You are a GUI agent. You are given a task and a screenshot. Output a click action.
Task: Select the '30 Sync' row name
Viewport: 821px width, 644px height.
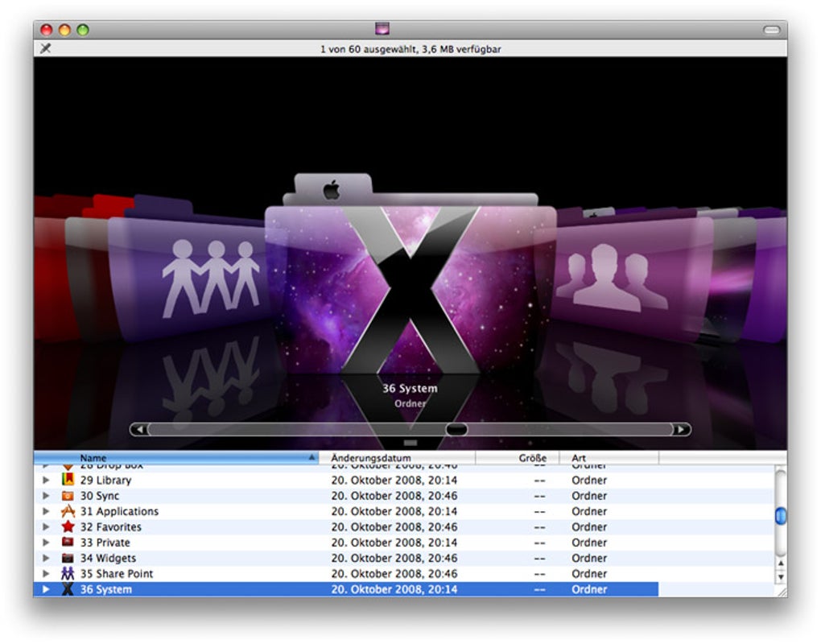100,496
